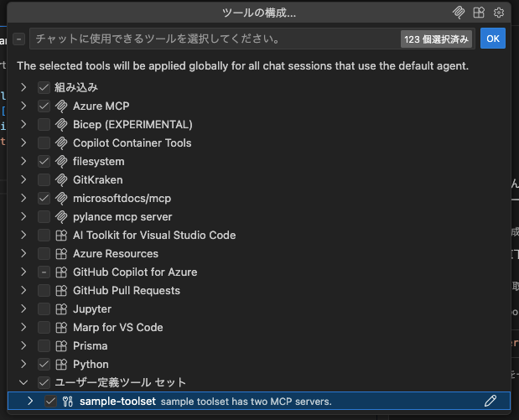This screenshot has width=519, height=420.
Task: Open the settings gear in title bar
Action: (499, 13)
